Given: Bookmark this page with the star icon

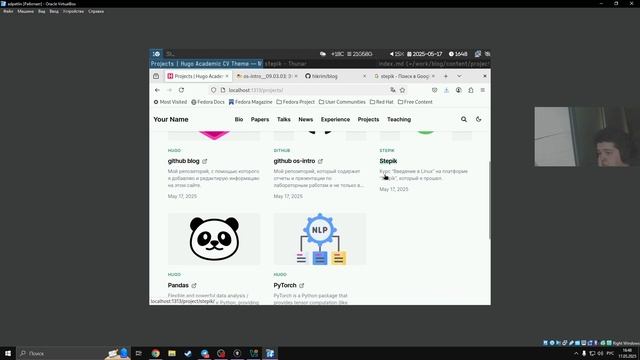Looking at the screenshot, I should 402,90.
